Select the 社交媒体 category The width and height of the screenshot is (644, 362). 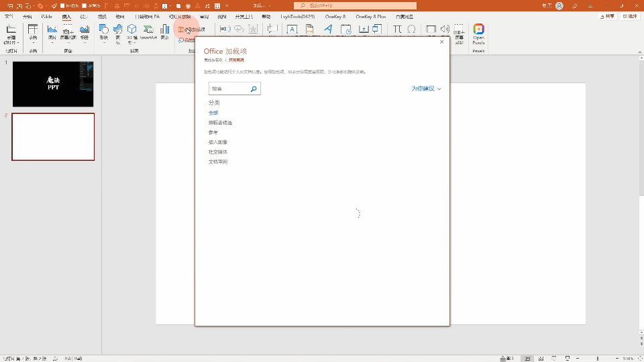[x=217, y=152]
